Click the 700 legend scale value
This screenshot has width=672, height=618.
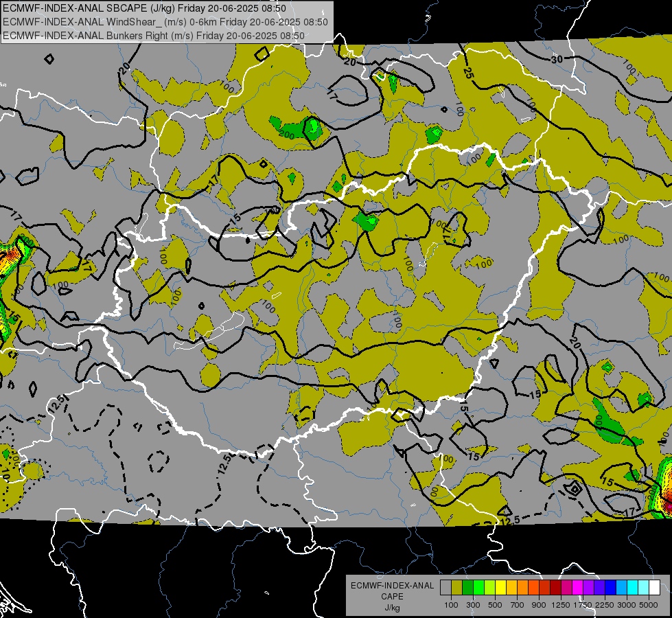518,605
